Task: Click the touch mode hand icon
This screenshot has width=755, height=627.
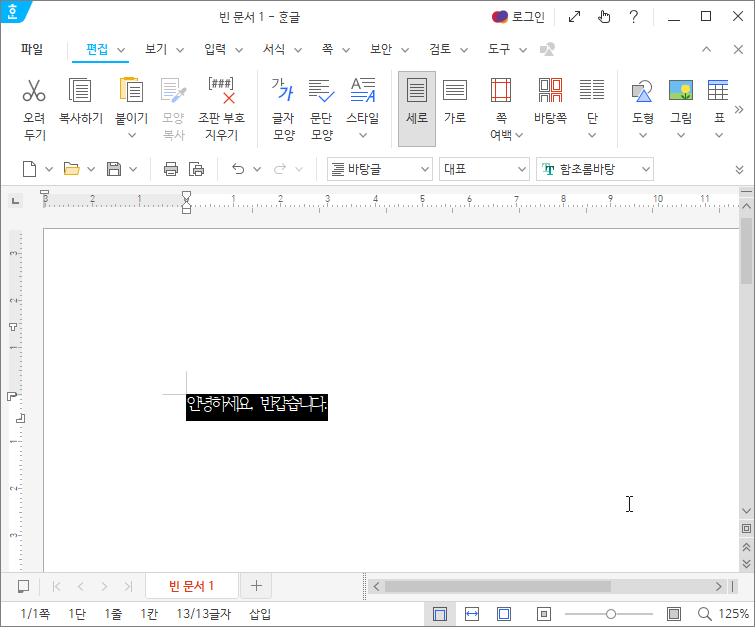Action: pyautogui.click(x=604, y=17)
